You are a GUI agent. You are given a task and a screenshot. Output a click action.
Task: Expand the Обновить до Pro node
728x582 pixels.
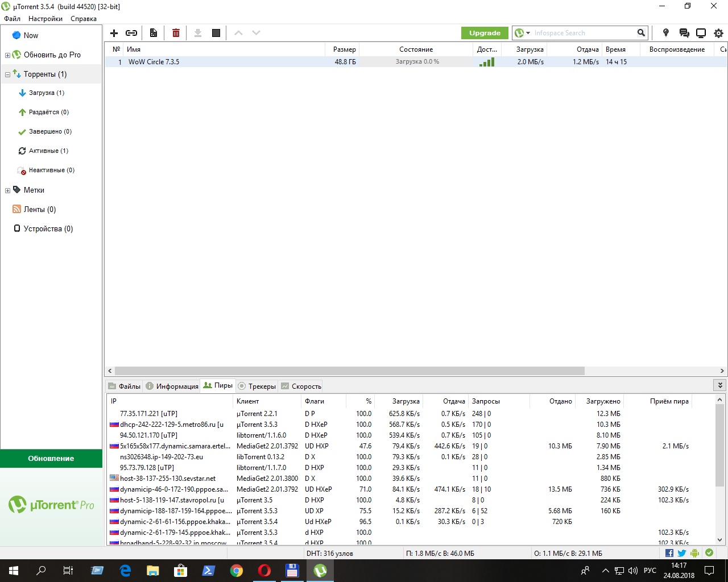click(x=7, y=55)
